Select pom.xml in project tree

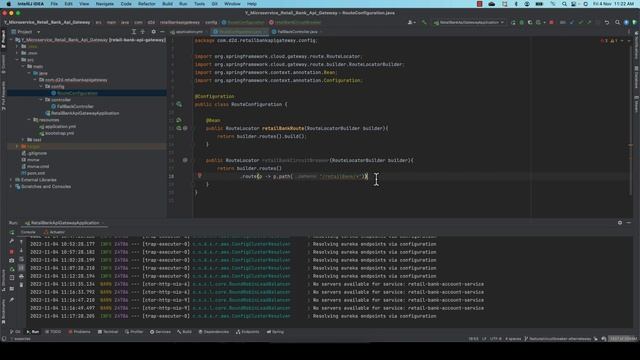click(x=33, y=173)
